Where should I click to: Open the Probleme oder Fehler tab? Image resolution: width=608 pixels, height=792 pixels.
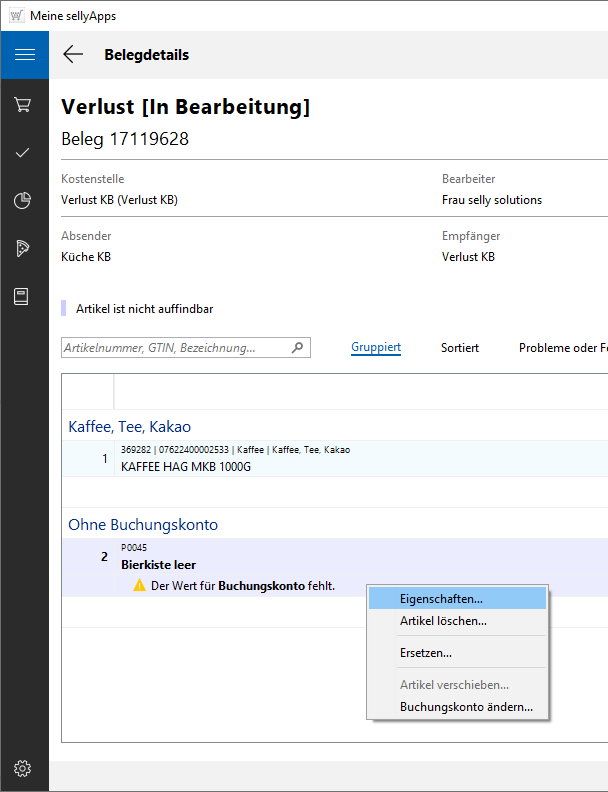[562, 348]
